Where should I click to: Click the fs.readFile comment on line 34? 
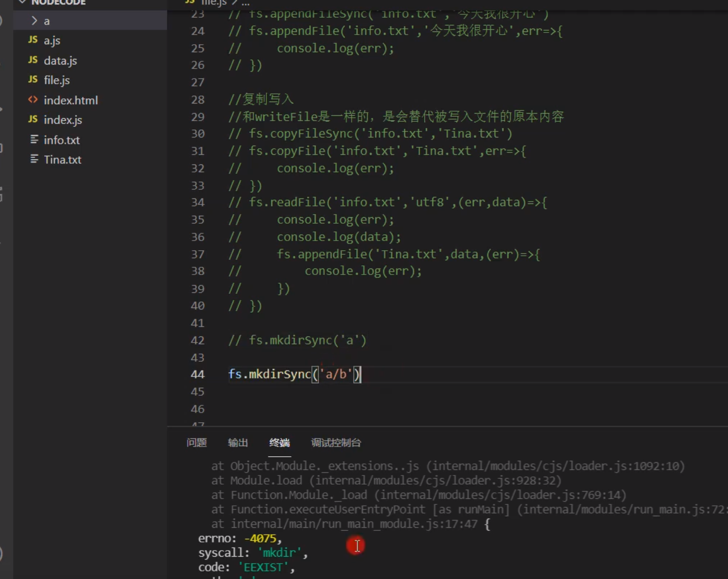click(388, 202)
